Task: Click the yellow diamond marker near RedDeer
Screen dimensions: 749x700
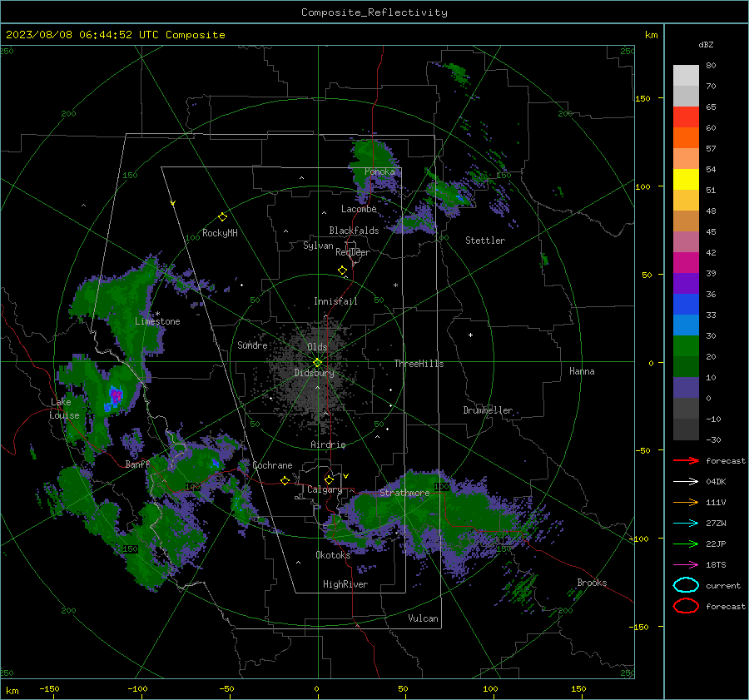Action: [343, 271]
